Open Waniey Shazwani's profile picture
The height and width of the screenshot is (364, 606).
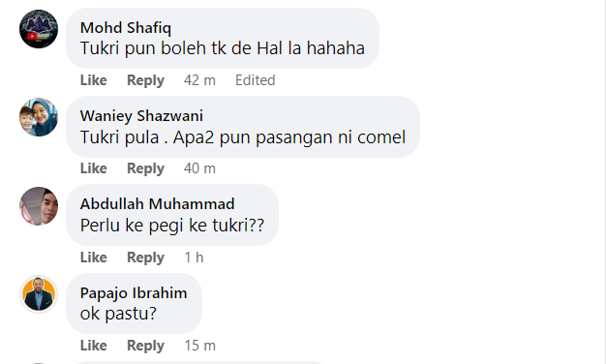39,117
